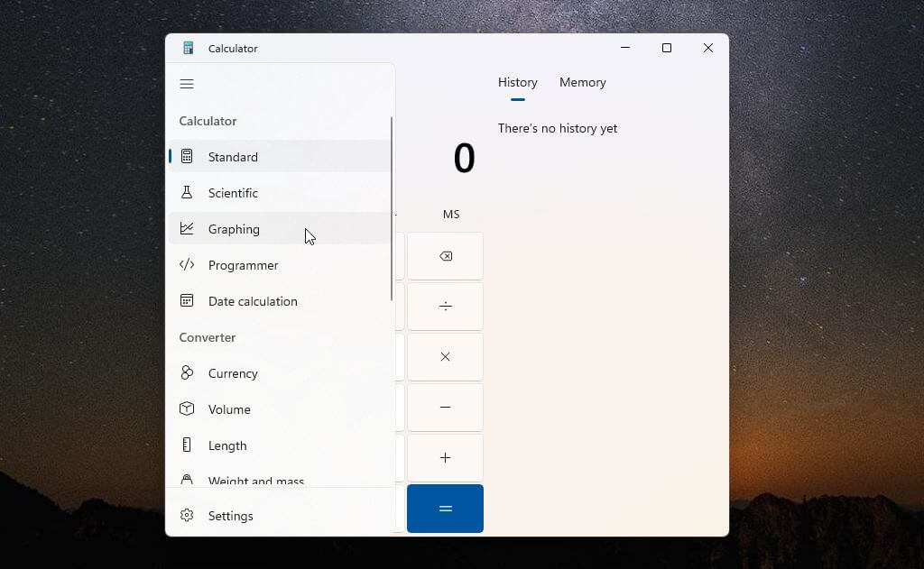Click the Scientific flask icon
The height and width of the screenshot is (569, 924).
187,192
